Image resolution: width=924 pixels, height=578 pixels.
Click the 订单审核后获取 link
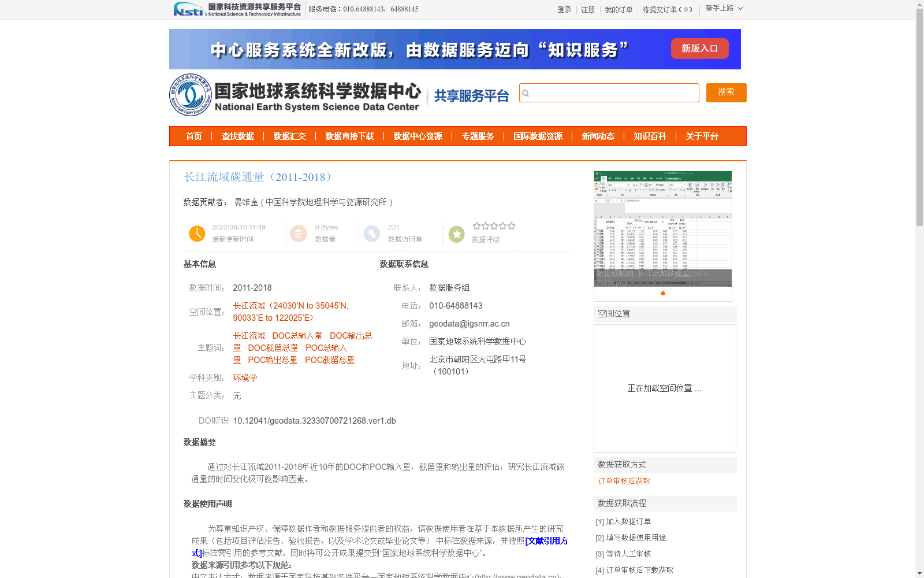click(x=624, y=481)
